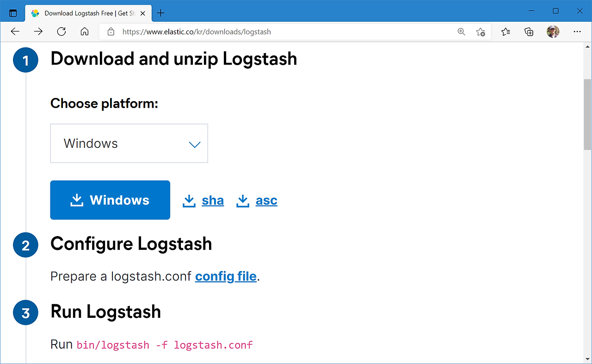Add this page to favorites
Viewport: 592px width, 364px height.
pos(481,32)
